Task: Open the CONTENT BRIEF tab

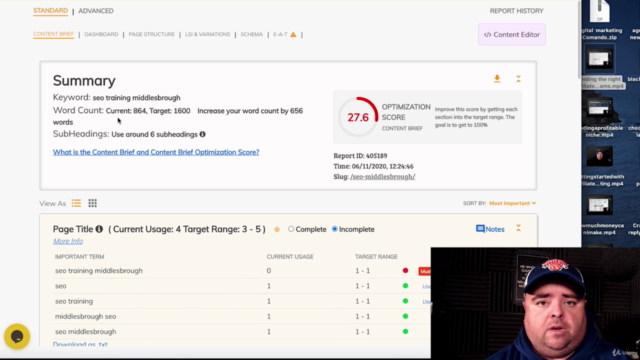Action: click(x=53, y=34)
